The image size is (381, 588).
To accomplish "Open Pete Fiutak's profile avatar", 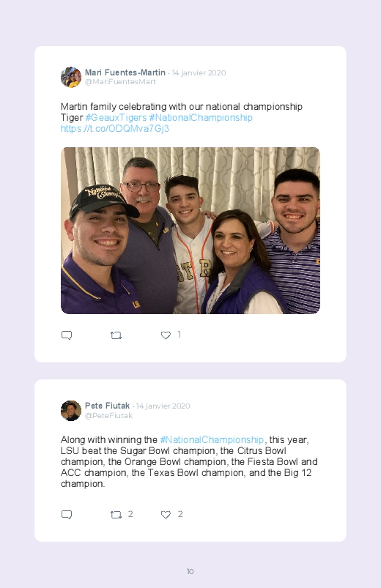I will tap(71, 411).
